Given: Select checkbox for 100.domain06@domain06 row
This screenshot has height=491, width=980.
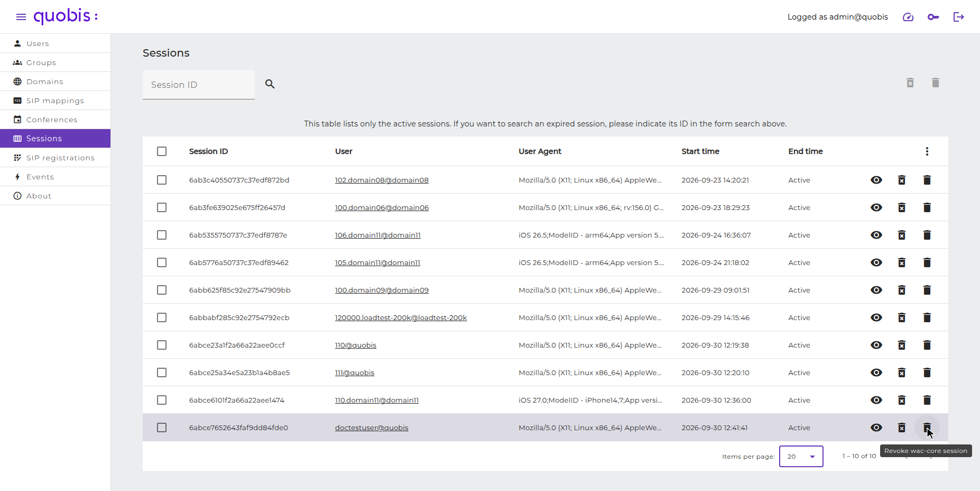Looking at the screenshot, I should [162, 207].
